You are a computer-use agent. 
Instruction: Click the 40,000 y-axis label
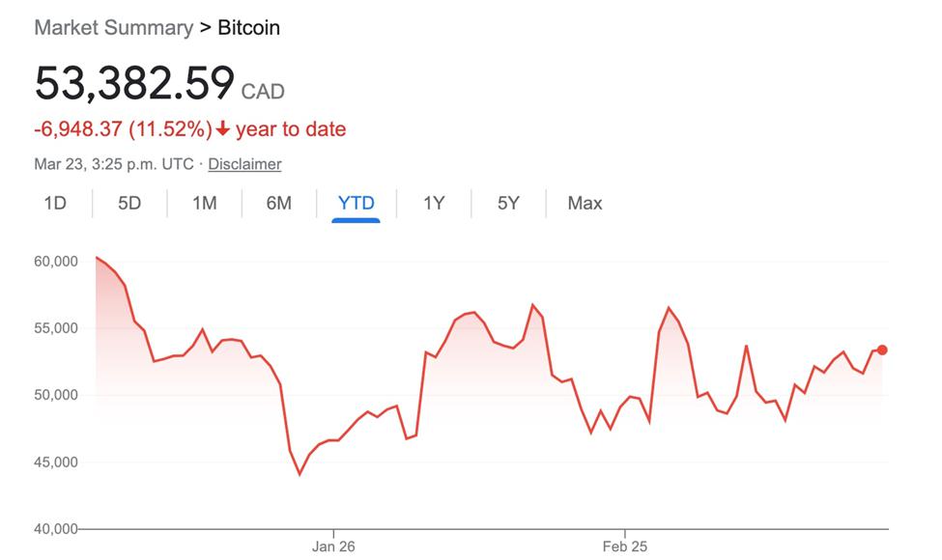point(54,529)
